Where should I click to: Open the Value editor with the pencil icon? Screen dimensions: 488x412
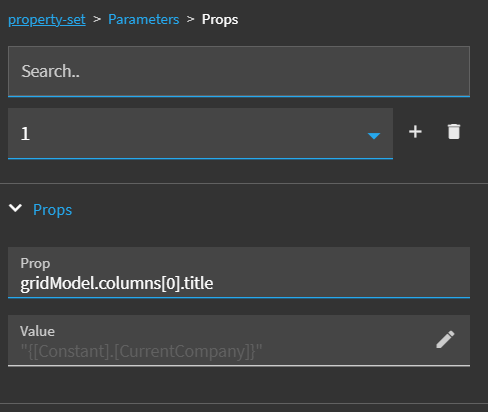[x=445, y=339]
